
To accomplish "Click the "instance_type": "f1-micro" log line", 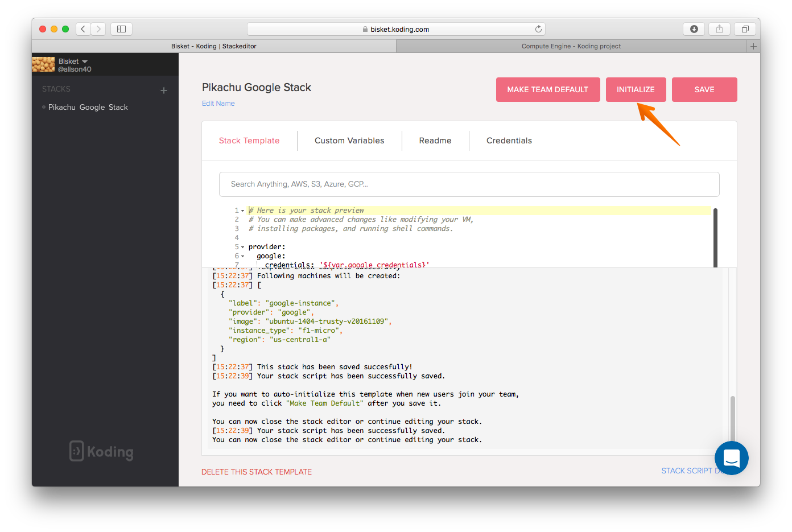I will 286,331.
